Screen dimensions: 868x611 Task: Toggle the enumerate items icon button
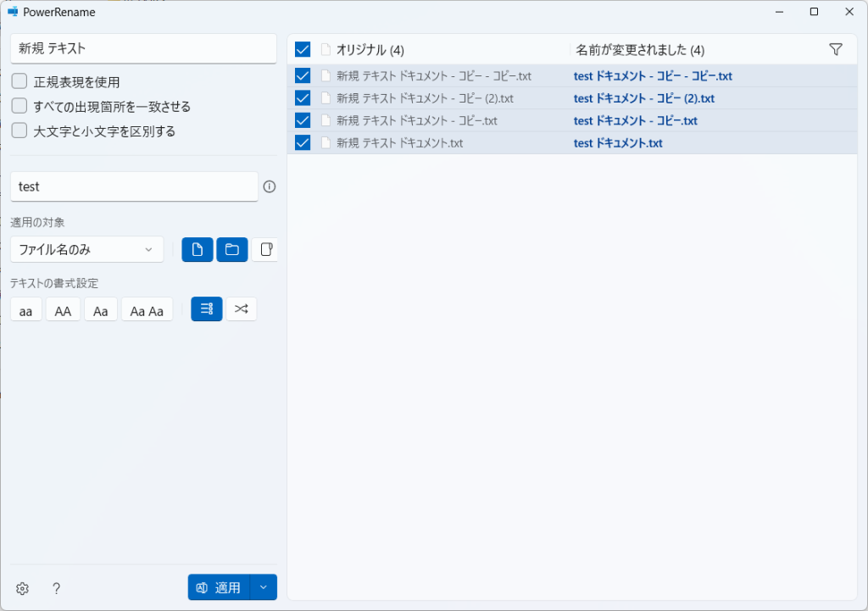tap(207, 309)
